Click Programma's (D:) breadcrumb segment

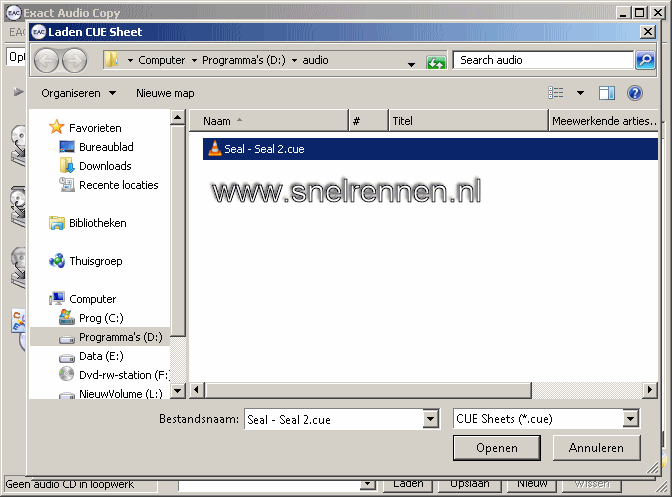pos(244,60)
